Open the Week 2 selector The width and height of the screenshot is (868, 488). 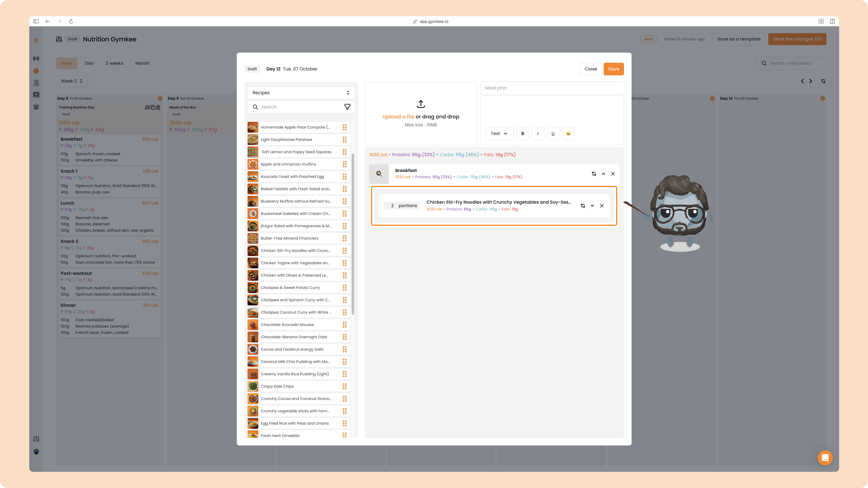72,81
